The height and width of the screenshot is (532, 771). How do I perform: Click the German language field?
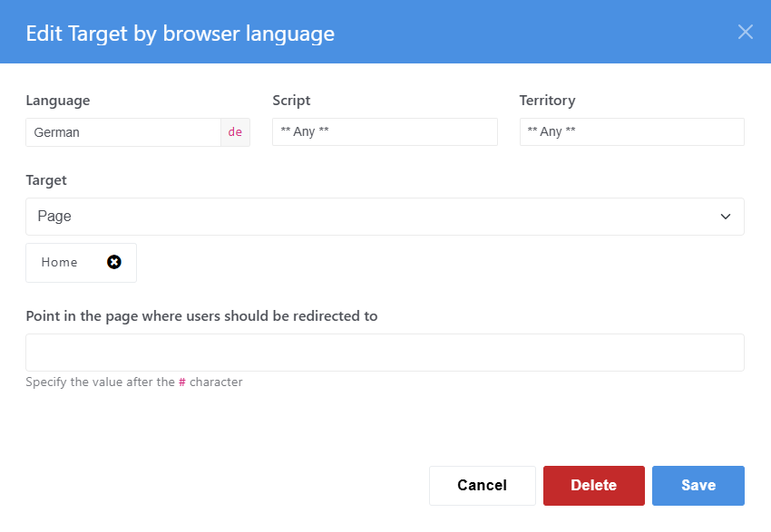coord(123,132)
